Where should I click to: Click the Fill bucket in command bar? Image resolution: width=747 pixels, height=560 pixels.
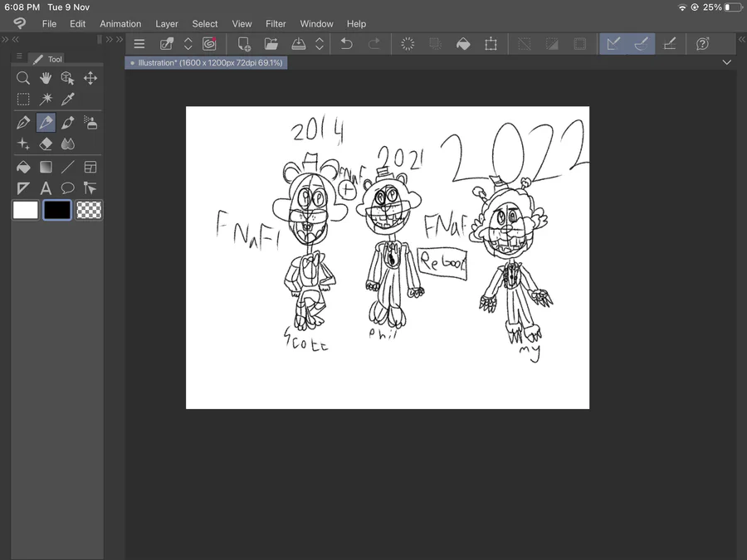463,44
